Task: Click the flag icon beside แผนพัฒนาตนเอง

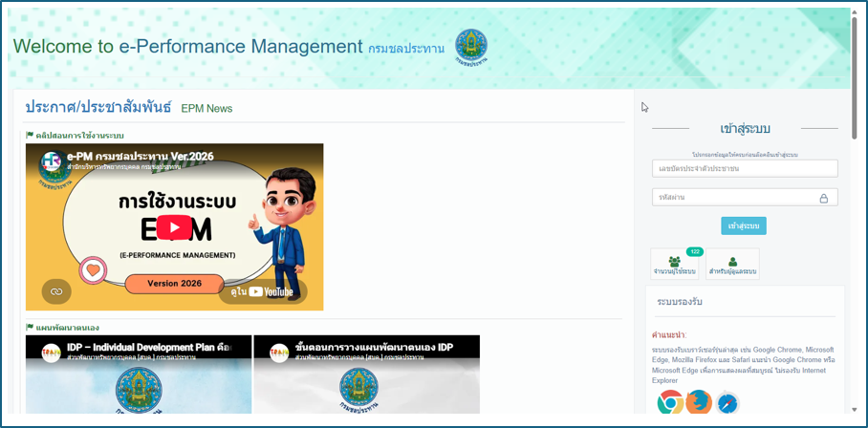Action: (30, 328)
